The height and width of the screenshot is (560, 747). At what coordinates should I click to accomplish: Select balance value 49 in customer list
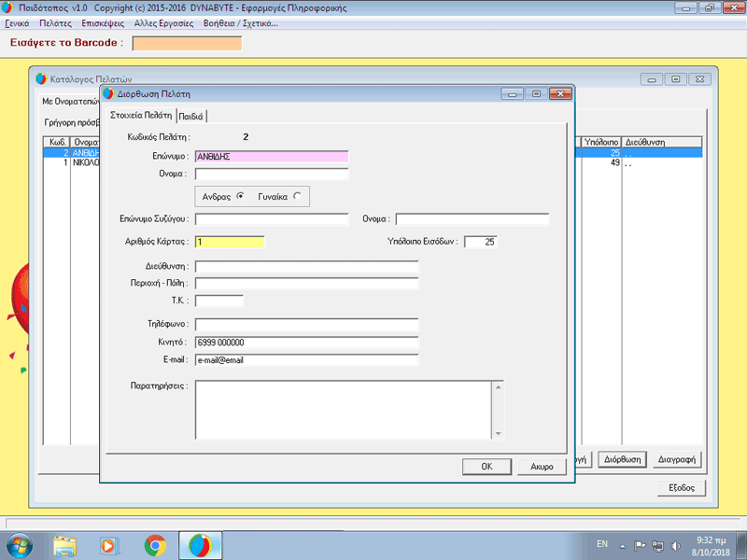pyautogui.click(x=615, y=162)
